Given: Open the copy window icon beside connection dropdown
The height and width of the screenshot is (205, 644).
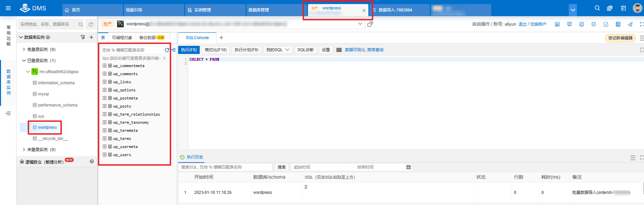Looking at the screenshot, I should [370, 24].
